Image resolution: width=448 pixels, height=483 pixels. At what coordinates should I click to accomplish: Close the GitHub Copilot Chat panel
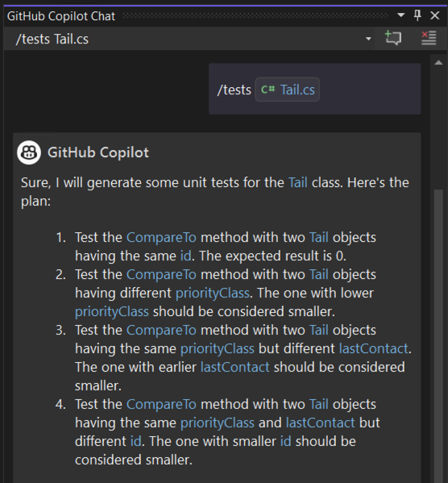tap(435, 15)
